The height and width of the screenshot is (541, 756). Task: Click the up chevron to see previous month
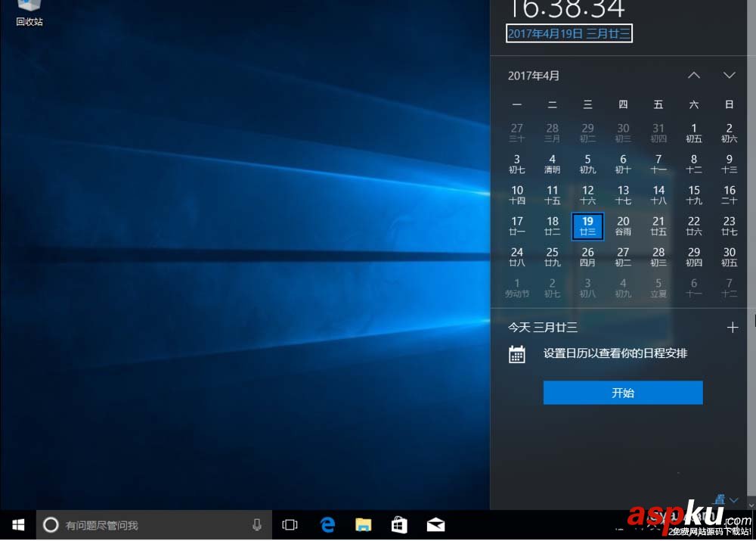[x=694, y=75]
